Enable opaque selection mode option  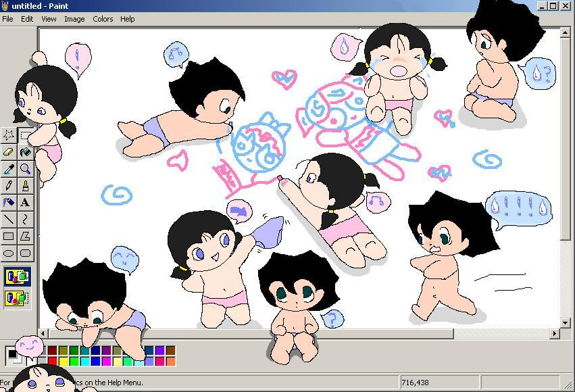pyautogui.click(x=18, y=276)
